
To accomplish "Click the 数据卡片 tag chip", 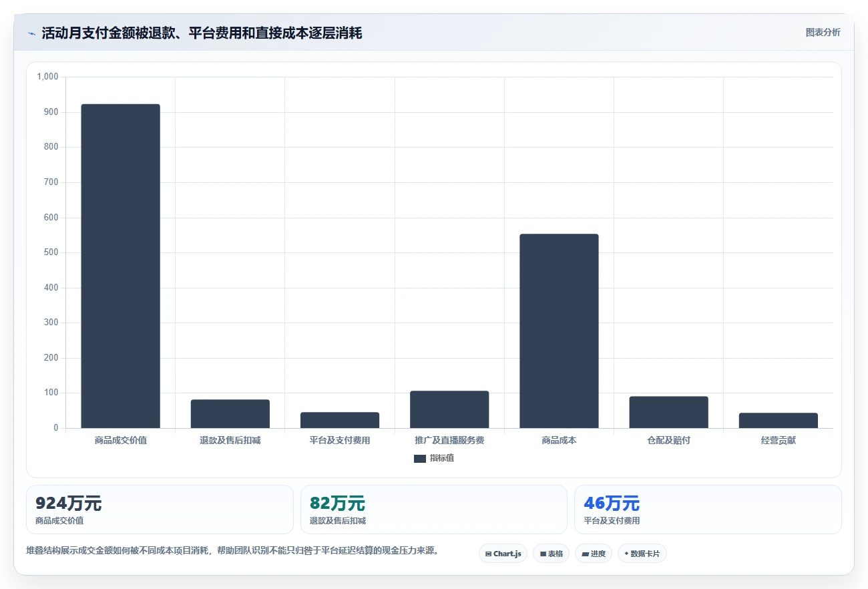I will point(642,554).
